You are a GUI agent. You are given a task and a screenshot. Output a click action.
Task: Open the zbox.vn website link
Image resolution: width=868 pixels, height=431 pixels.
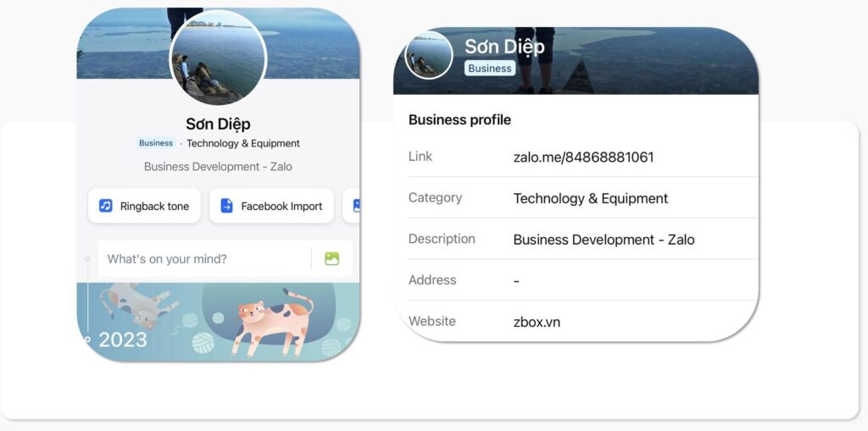(537, 322)
